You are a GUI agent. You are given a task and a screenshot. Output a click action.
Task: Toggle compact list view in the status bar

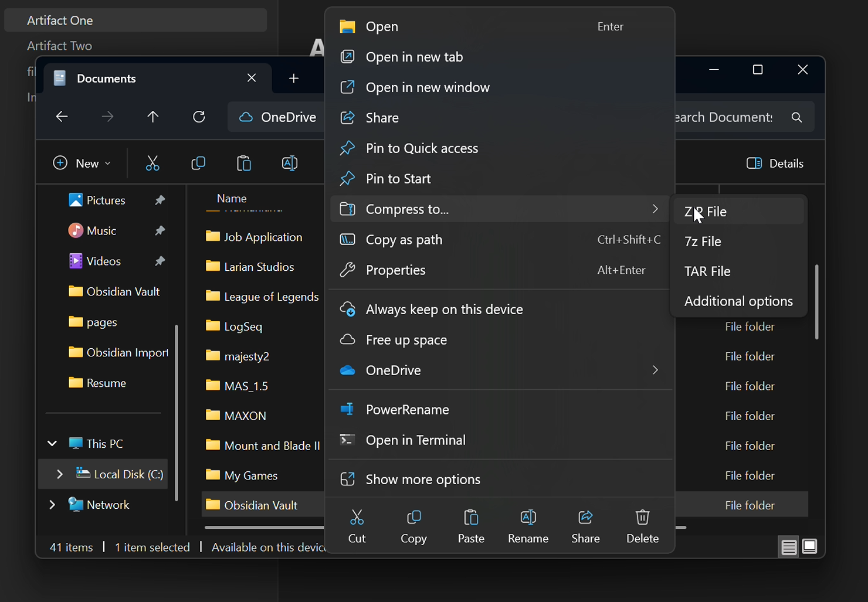pyautogui.click(x=789, y=546)
